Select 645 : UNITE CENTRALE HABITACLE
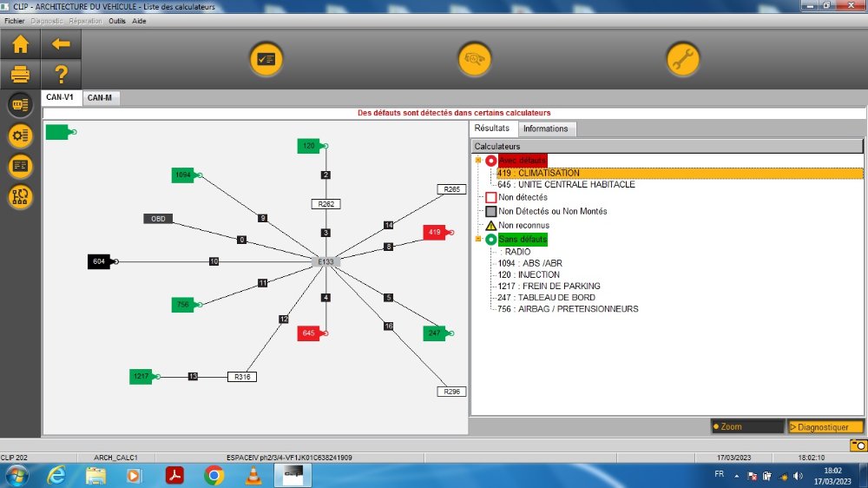 pos(566,184)
